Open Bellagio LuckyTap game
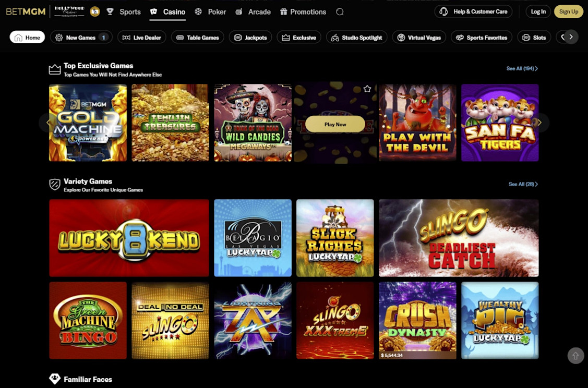This screenshot has height=388, width=588. click(253, 238)
